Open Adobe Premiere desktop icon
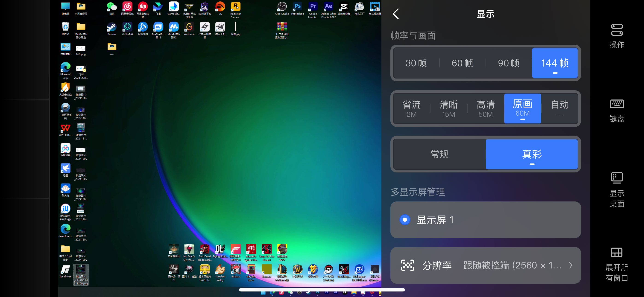The height and width of the screenshot is (297, 644). (x=313, y=10)
